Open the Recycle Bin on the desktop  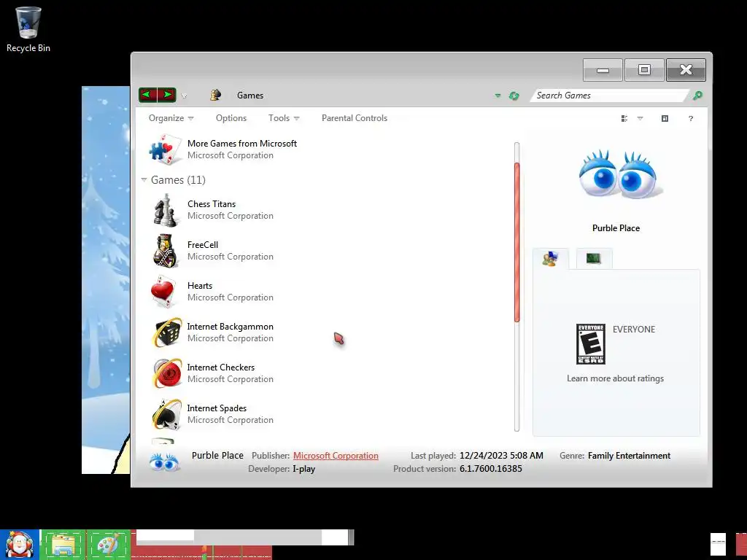click(28, 28)
